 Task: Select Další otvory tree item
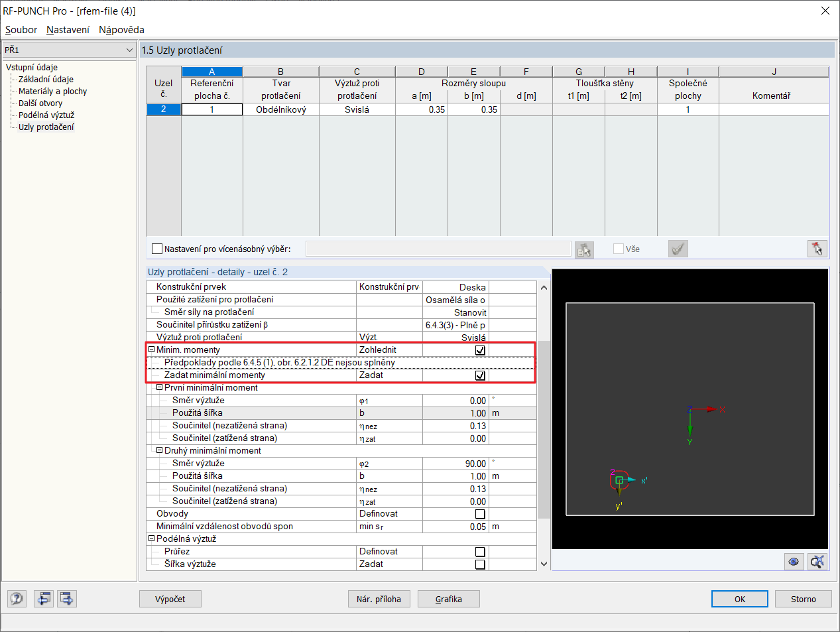point(40,103)
